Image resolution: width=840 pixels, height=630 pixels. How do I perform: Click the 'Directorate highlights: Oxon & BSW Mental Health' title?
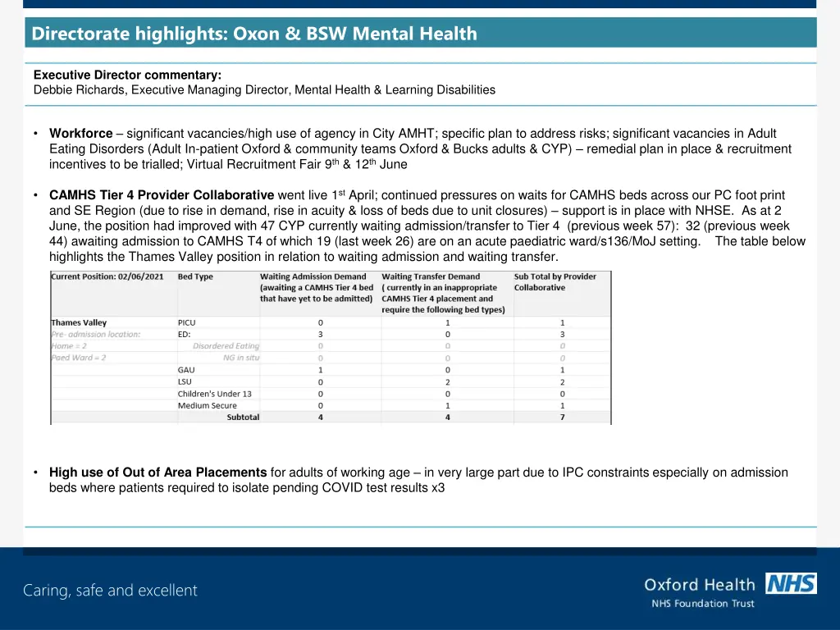coord(254,33)
